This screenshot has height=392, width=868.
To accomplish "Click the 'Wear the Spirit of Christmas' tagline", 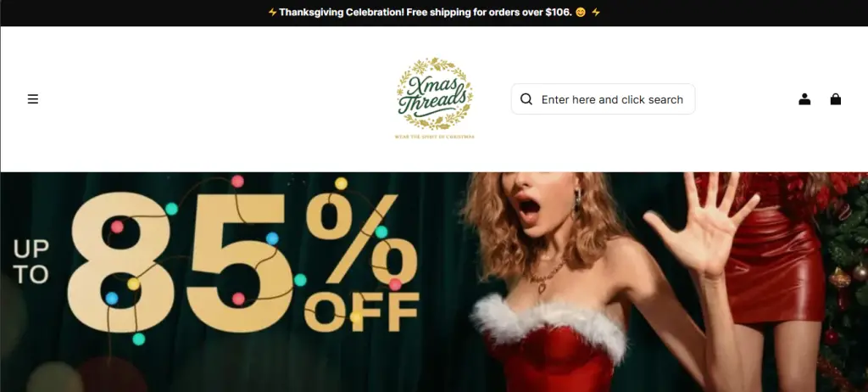I will pyautogui.click(x=435, y=137).
